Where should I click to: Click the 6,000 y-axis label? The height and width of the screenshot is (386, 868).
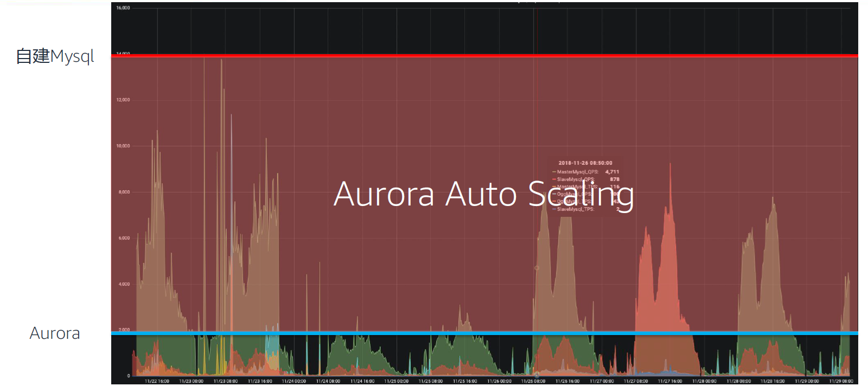(x=124, y=239)
